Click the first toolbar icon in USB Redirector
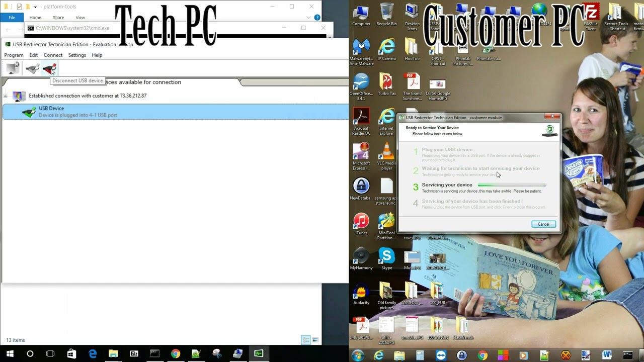This screenshot has height=362, width=644. click(x=13, y=69)
